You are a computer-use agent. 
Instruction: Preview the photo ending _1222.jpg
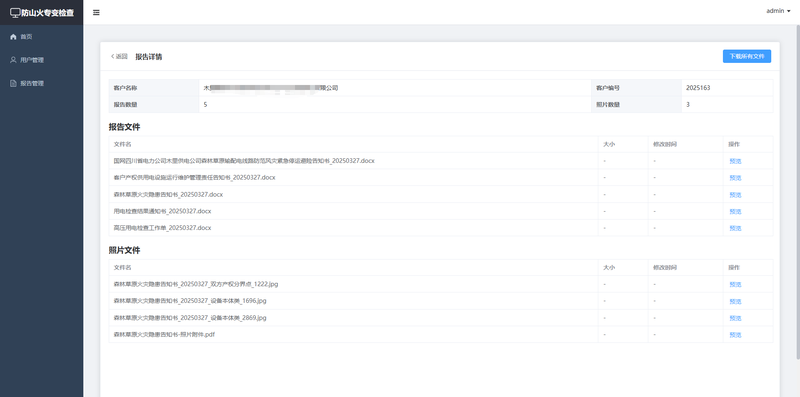tap(735, 285)
